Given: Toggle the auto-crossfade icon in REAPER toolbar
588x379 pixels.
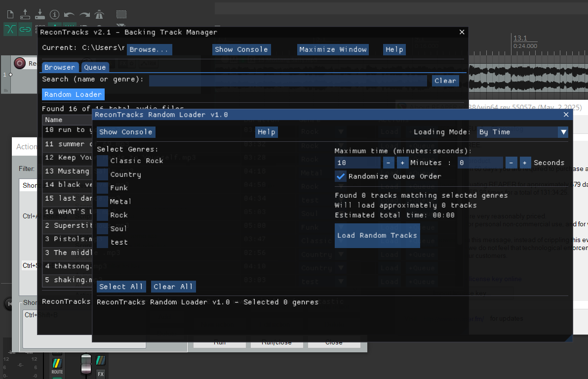Looking at the screenshot, I should (x=10, y=29).
